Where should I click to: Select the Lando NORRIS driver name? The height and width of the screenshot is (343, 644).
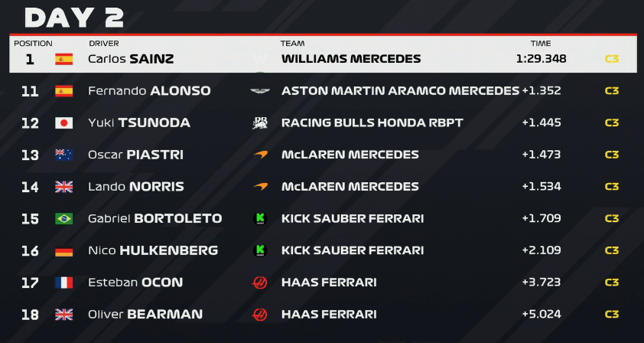point(136,187)
